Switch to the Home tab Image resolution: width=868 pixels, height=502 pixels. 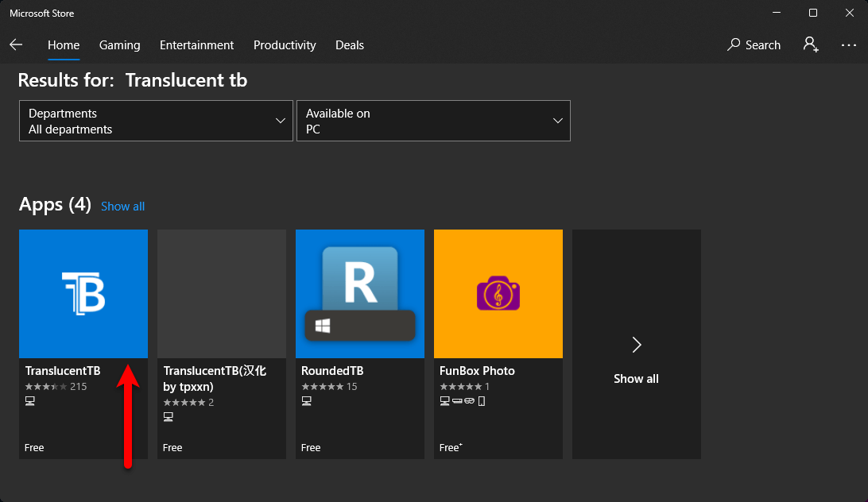coord(64,45)
